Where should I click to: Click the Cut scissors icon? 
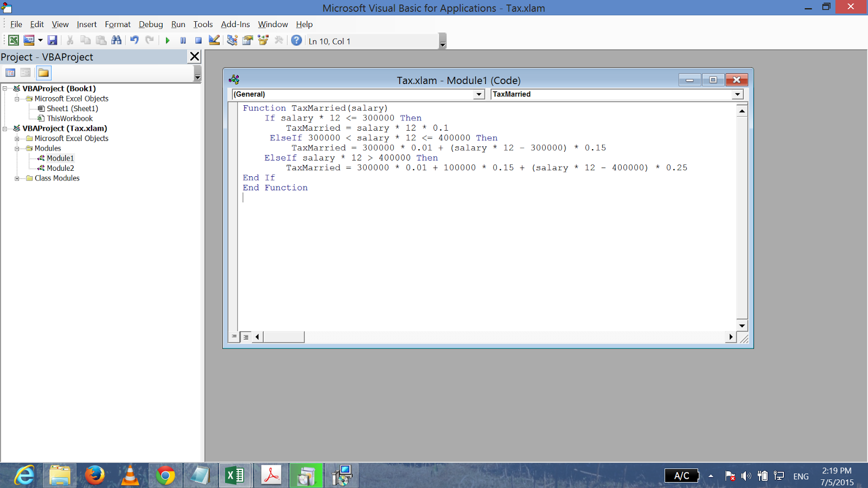pos(70,41)
